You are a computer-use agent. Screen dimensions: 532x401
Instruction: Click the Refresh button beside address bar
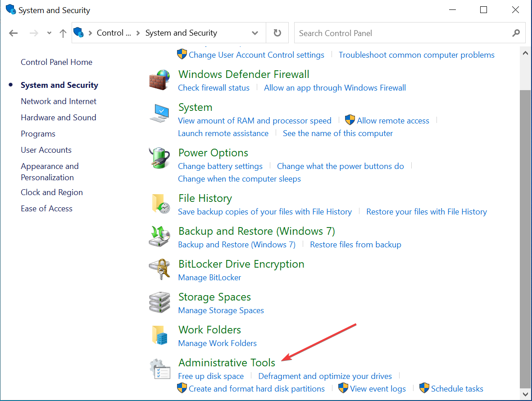277,33
